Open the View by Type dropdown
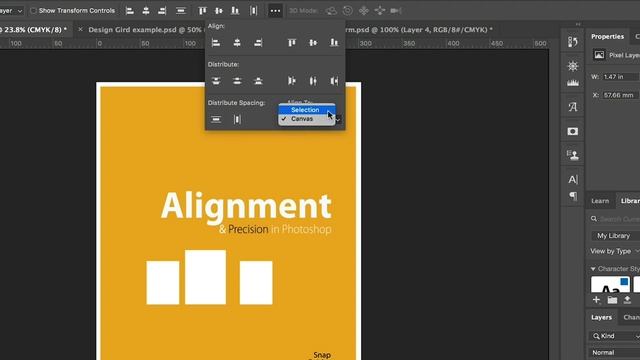 [614, 251]
